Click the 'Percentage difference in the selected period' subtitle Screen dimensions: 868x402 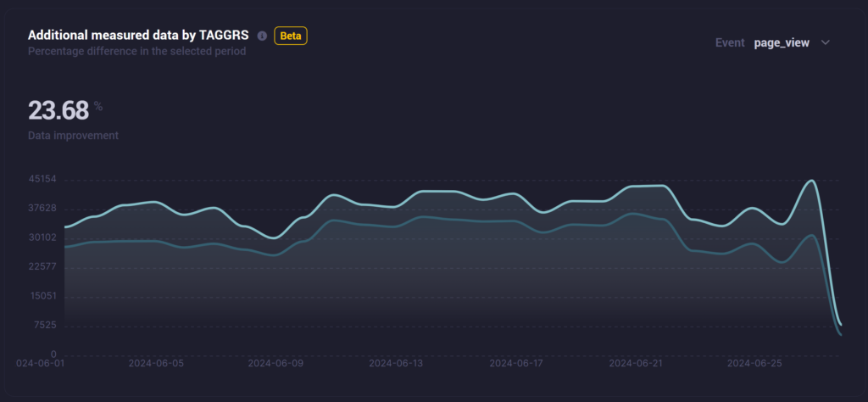tap(136, 52)
